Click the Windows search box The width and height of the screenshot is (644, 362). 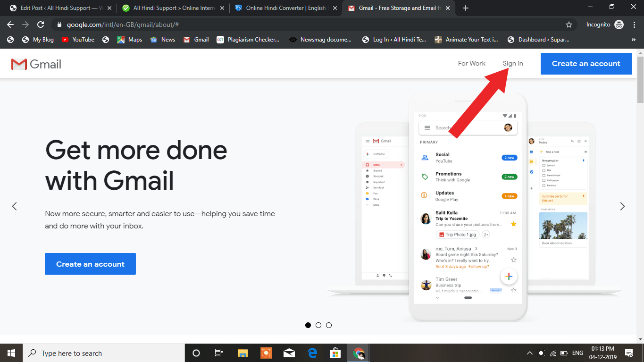[x=104, y=353]
